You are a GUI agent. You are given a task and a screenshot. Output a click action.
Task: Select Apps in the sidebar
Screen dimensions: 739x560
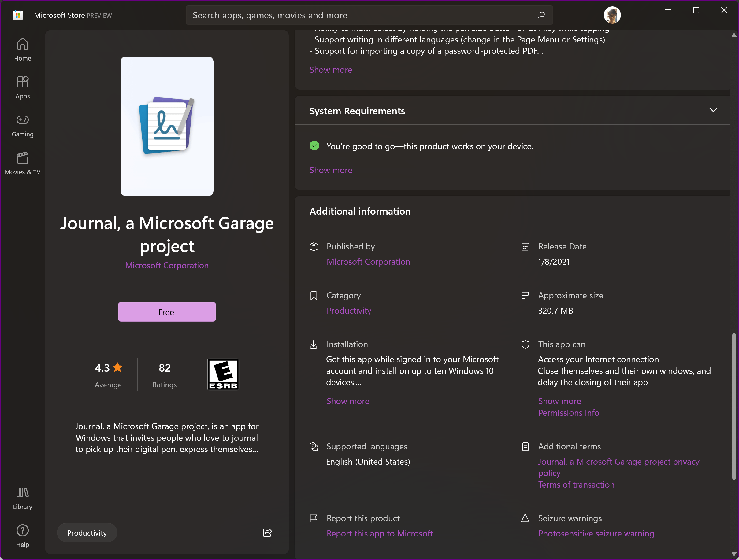coord(22,87)
